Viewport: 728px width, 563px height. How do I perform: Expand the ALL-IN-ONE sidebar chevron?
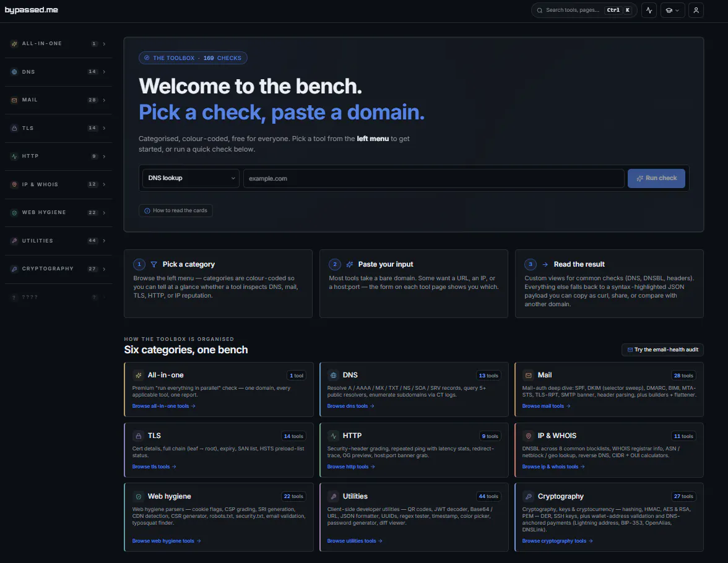[x=104, y=44]
